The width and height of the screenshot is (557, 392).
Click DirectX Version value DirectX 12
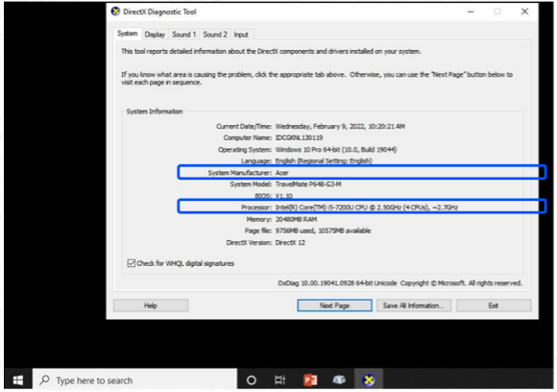(290, 243)
